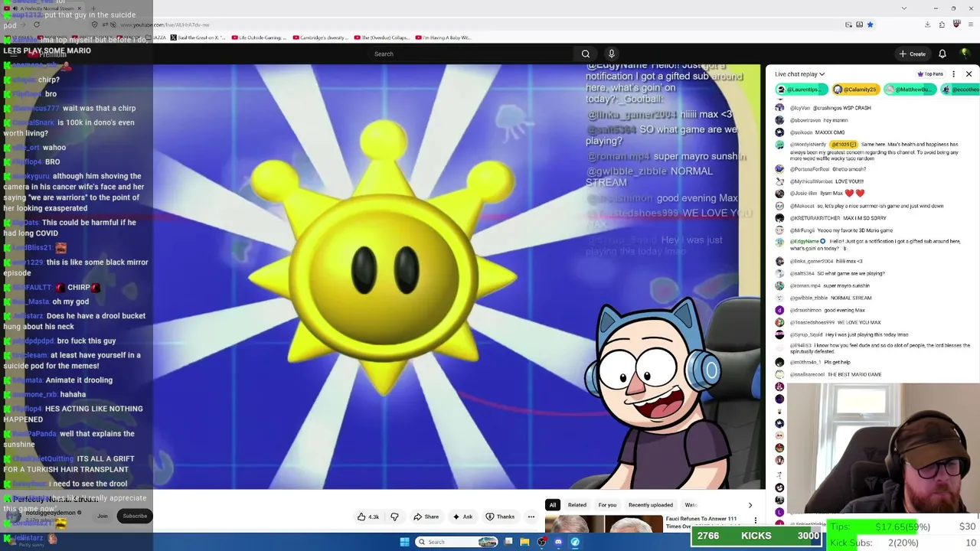This screenshot has width=980, height=551.
Task: Click the @eccotheo super chat chip
Action: [962, 90]
